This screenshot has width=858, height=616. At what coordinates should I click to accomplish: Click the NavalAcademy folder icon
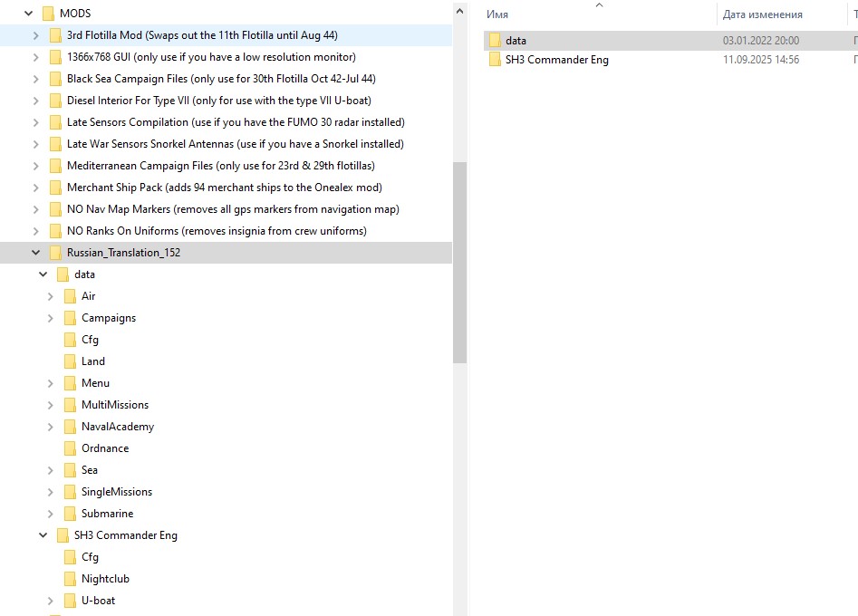[71, 427]
